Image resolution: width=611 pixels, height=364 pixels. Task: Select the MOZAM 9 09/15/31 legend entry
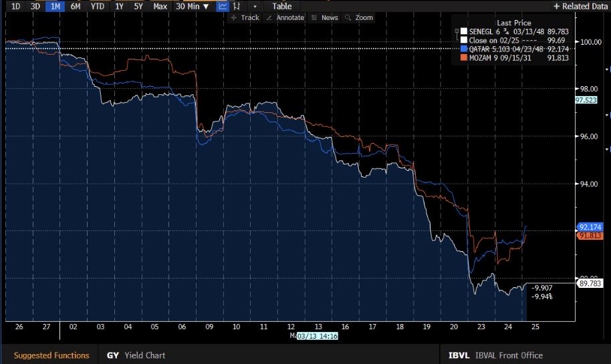[x=500, y=57]
